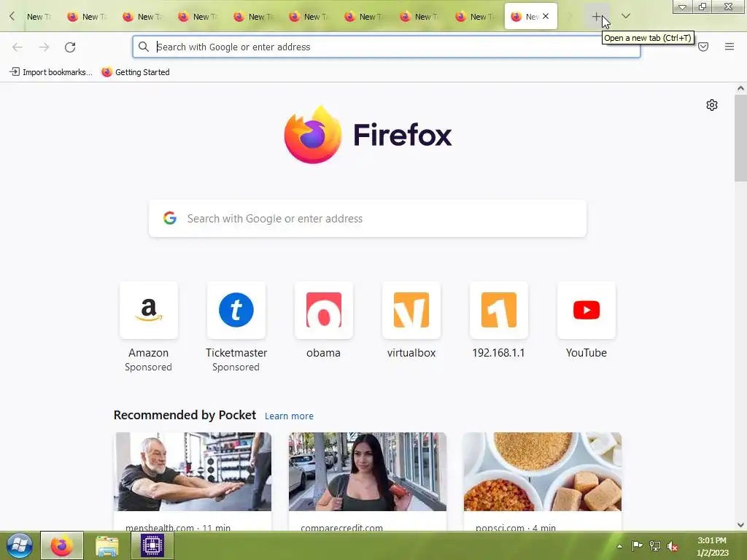Open the taskbar clock showing 3:01 PM

coord(712,546)
